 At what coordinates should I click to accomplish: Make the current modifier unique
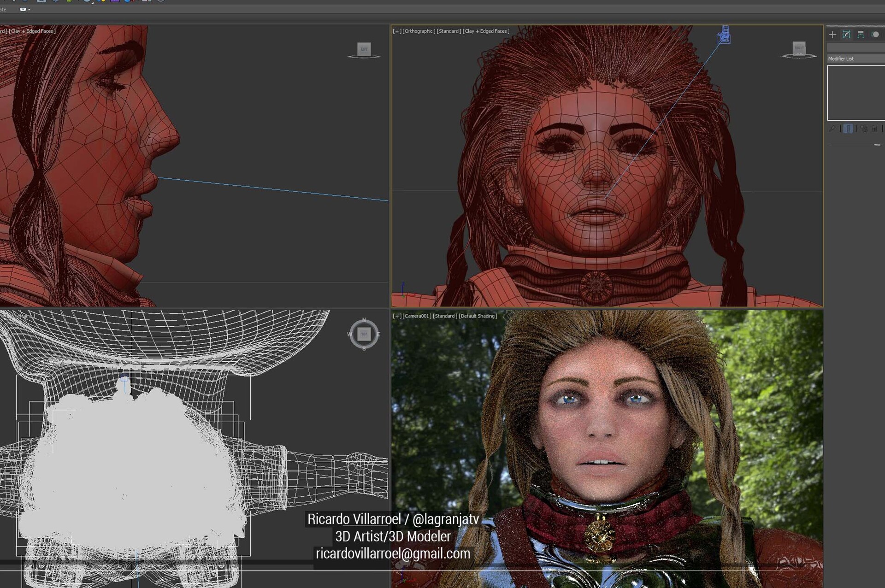pyautogui.click(x=864, y=129)
